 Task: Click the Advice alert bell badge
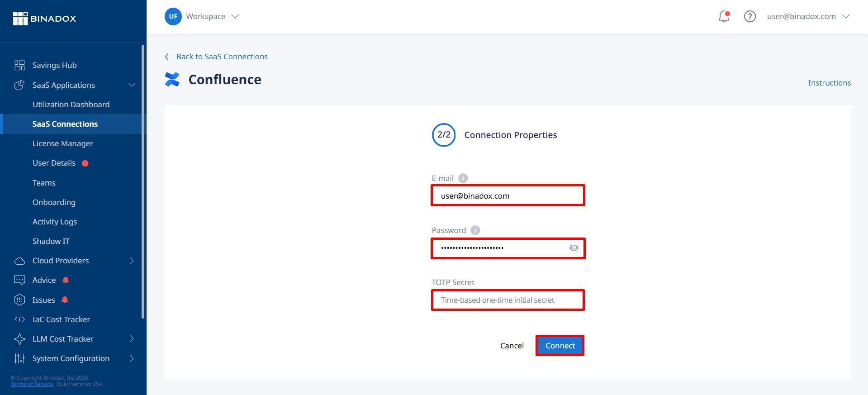(x=66, y=280)
